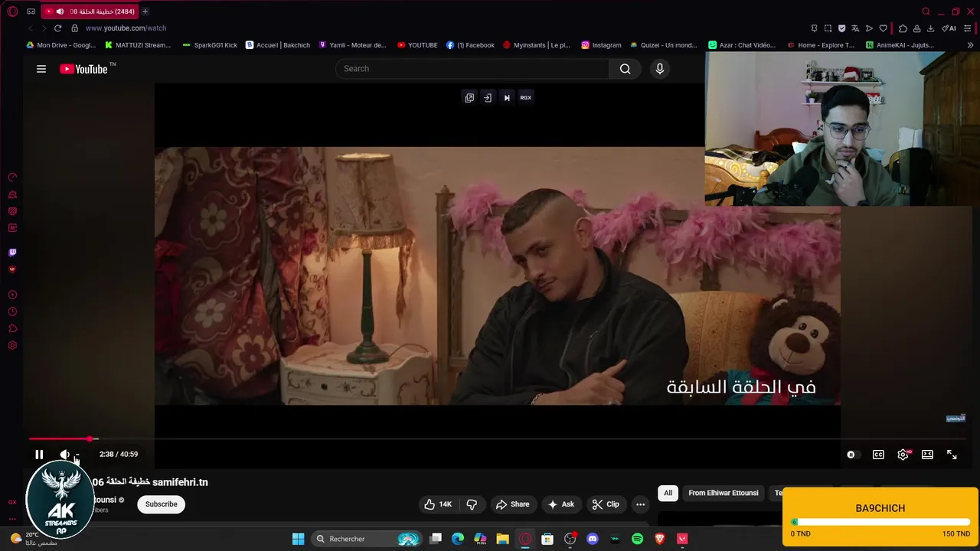Open the ad blocker shield icon
The width and height of the screenshot is (980, 551).
tap(841, 28)
